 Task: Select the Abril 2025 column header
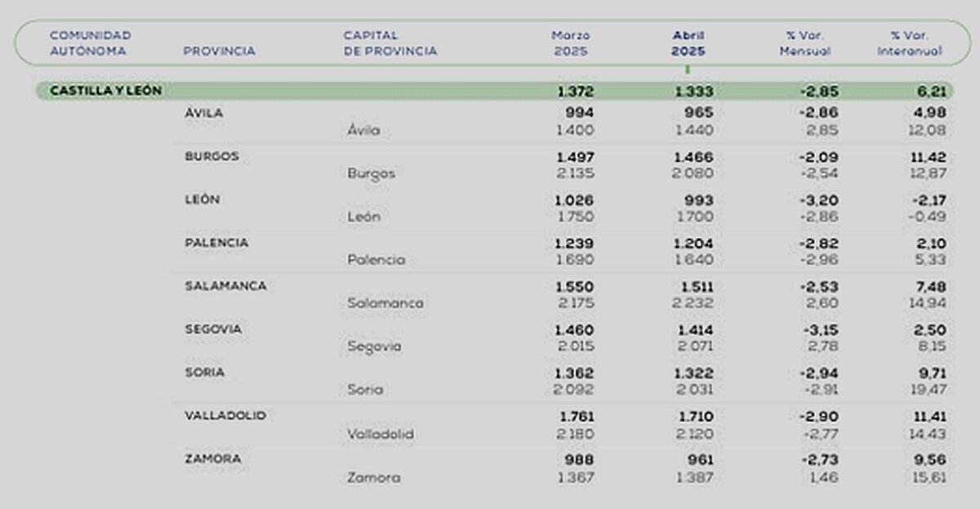[x=688, y=43]
